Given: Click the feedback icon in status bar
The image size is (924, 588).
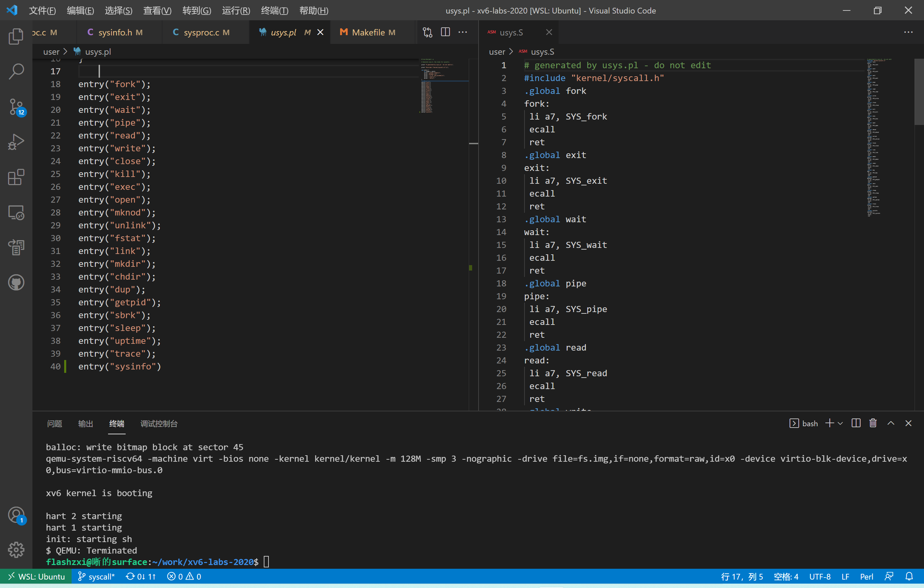Looking at the screenshot, I should 889,577.
